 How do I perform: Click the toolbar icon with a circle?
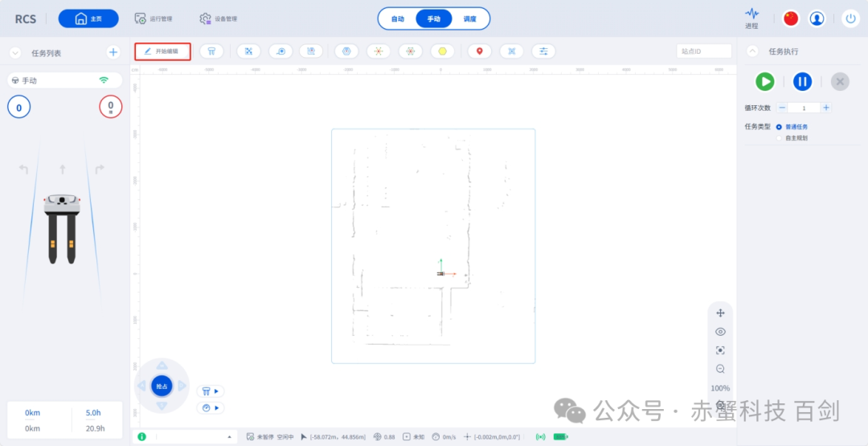pos(280,51)
